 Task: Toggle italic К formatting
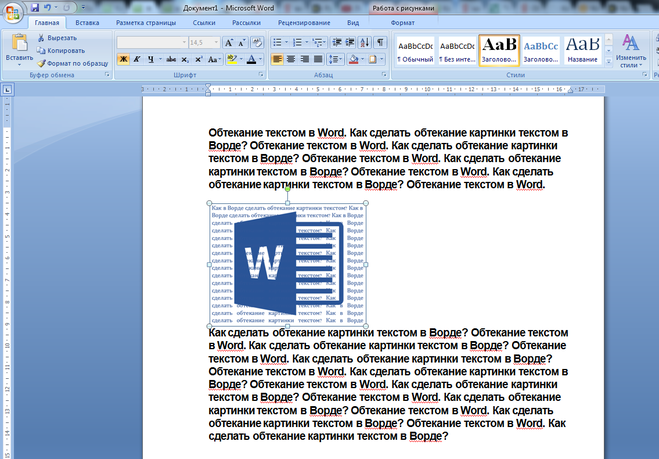(137, 59)
